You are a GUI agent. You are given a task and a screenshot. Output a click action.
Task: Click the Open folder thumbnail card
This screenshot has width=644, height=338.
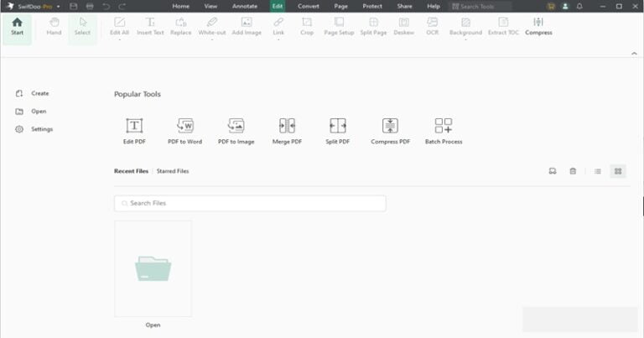pyautogui.click(x=153, y=268)
